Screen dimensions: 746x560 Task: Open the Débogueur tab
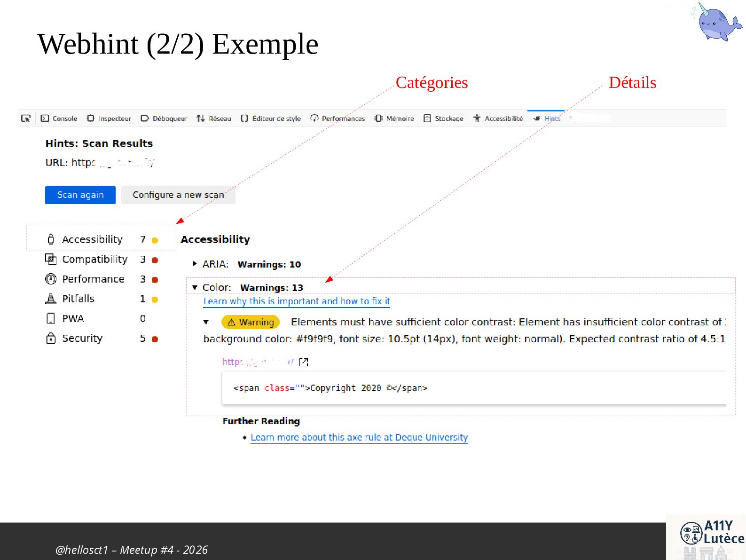[164, 118]
